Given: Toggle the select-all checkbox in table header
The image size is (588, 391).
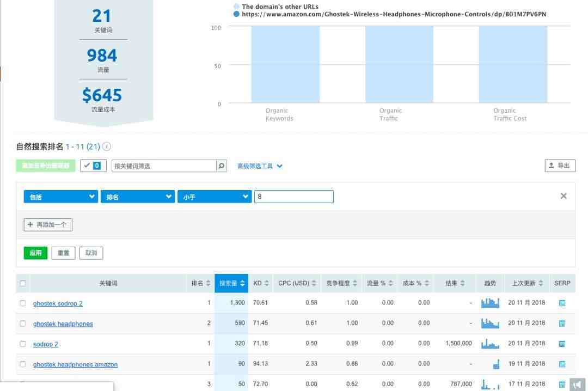Looking at the screenshot, I should (x=23, y=283).
